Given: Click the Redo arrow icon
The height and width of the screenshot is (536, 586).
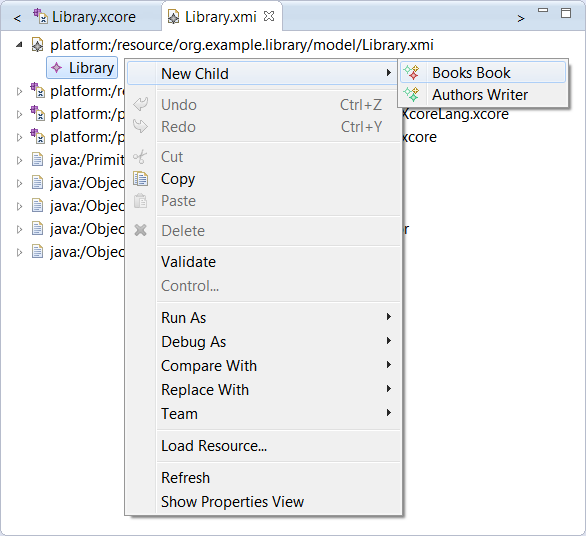Looking at the screenshot, I should click(141, 126).
